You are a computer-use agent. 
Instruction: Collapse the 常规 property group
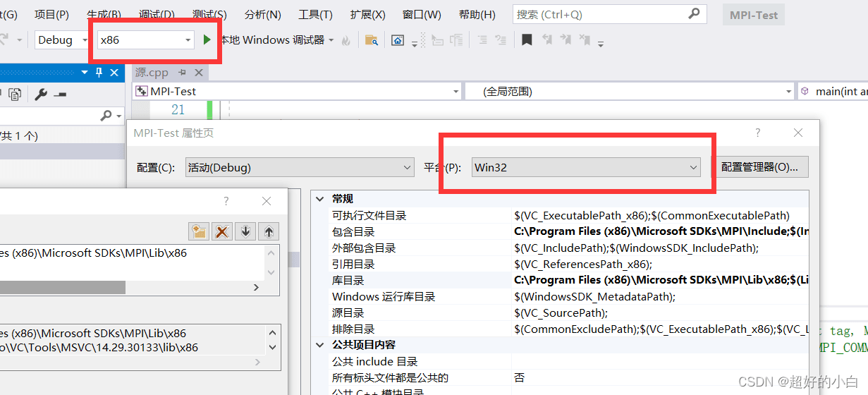pos(321,199)
